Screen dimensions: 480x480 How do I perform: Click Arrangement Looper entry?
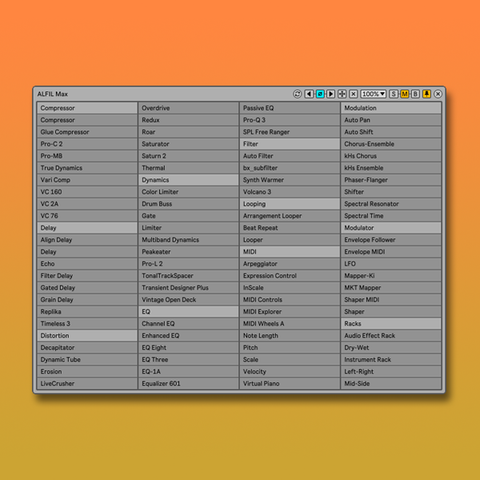point(290,216)
